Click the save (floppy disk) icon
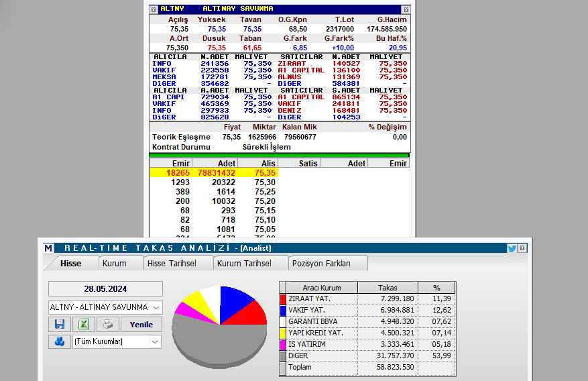The height and width of the screenshot is (381, 588). click(x=60, y=324)
